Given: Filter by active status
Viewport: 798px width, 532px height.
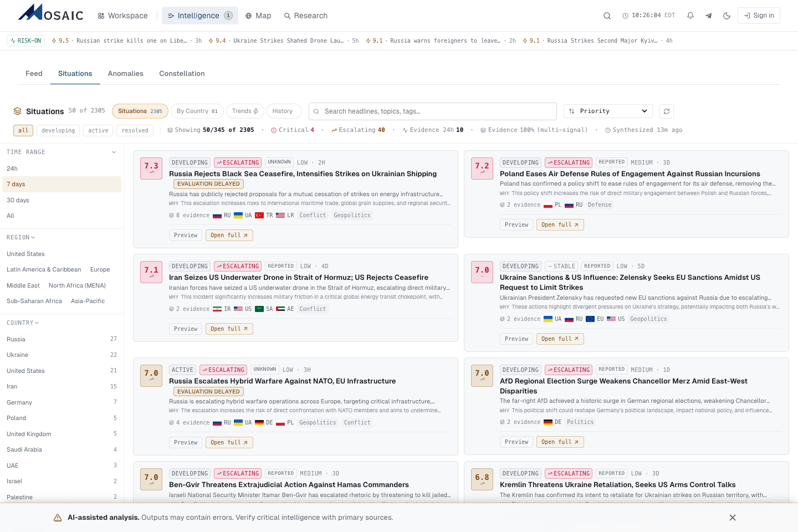Looking at the screenshot, I should click(x=98, y=130).
